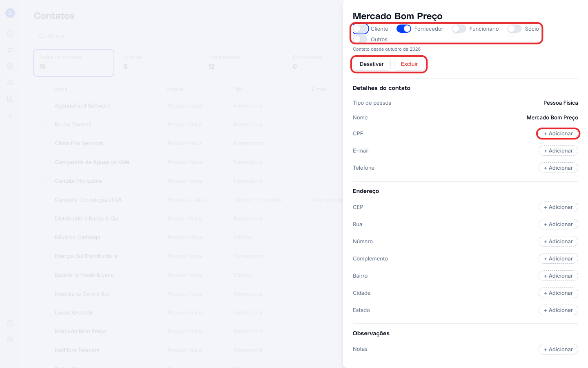Open the Energia Sul Distribuidora row
588x368 pixels.
tap(188, 256)
